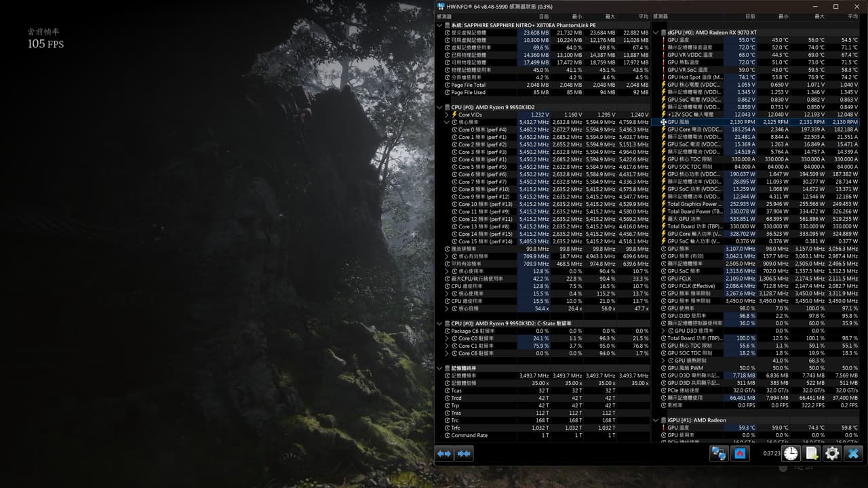868x488 pixels.
Task: Click clock icon next to Page File Total
Action: coord(447,85)
